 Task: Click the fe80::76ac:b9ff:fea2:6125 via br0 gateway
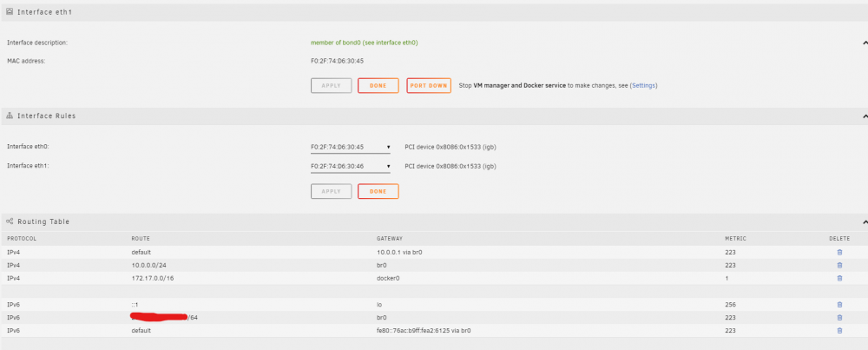tap(424, 331)
